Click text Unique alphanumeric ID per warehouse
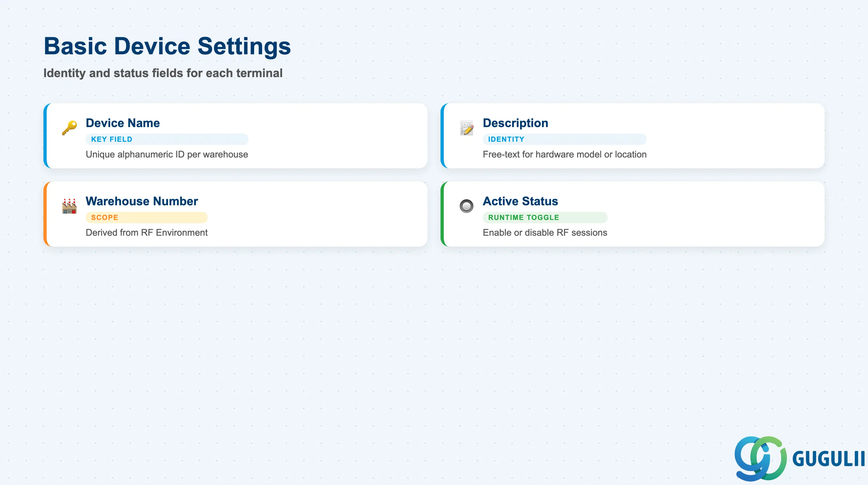This screenshot has width=868, height=485. pos(167,155)
